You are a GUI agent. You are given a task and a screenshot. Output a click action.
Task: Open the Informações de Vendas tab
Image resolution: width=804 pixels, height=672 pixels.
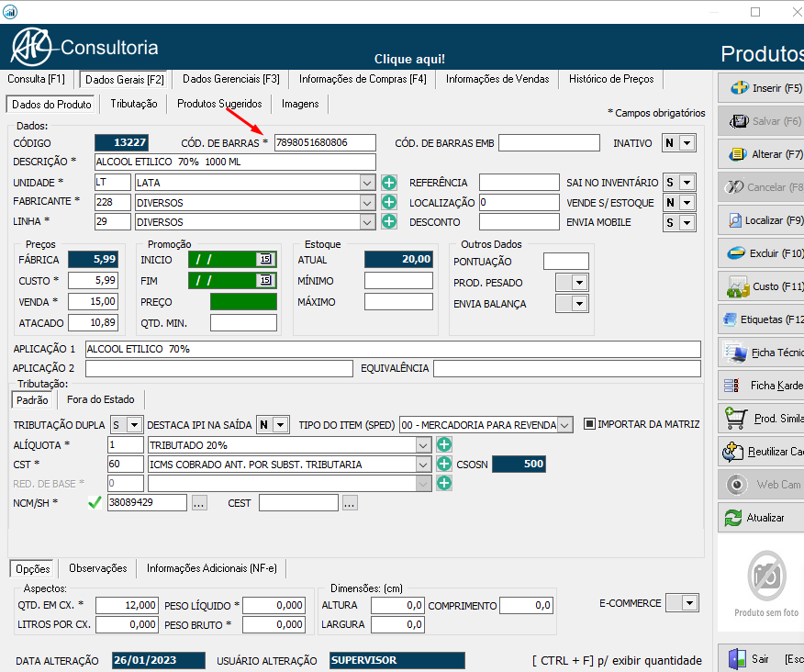(x=497, y=79)
